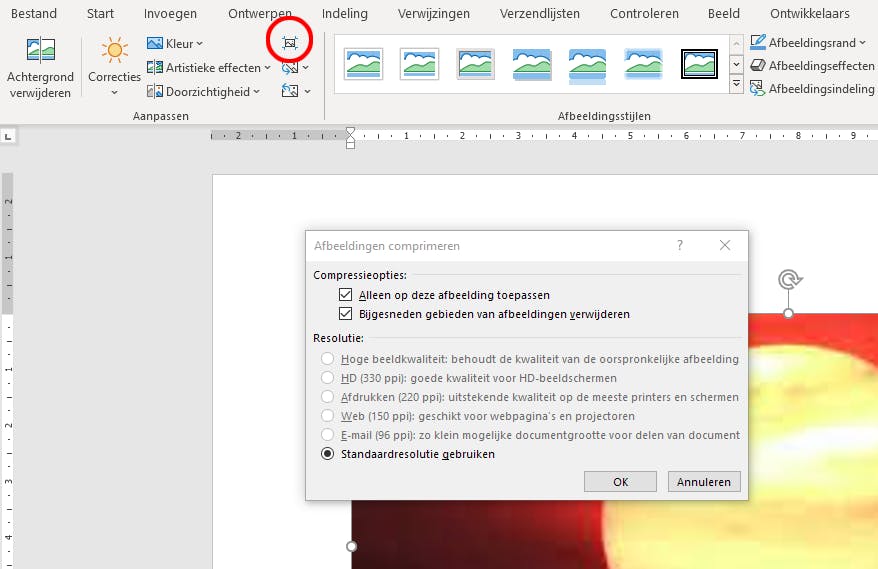Click the compress pictures icon
Image resolution: width=878 pixels, height=569 pixels.
pyautogui.click(x=289, y=43)
